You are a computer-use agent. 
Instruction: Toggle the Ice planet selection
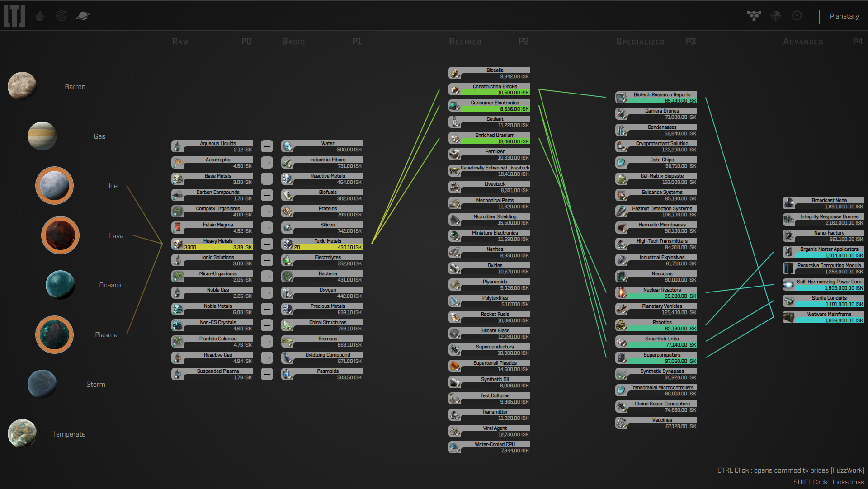pyautogui.click(x=54, y=186)
